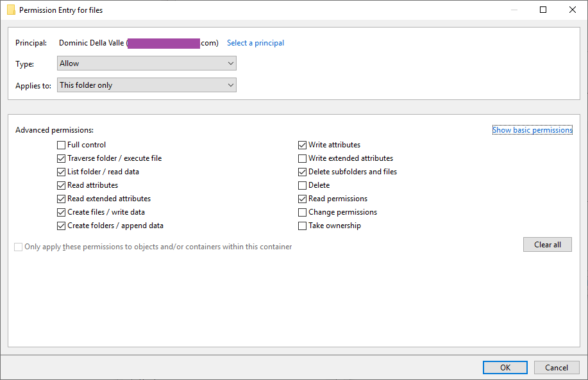Image resolution: width=588 pixels, height=380 pixels.
Task: Uncheck Create folders / append data
Action: (x=61, y=226)
